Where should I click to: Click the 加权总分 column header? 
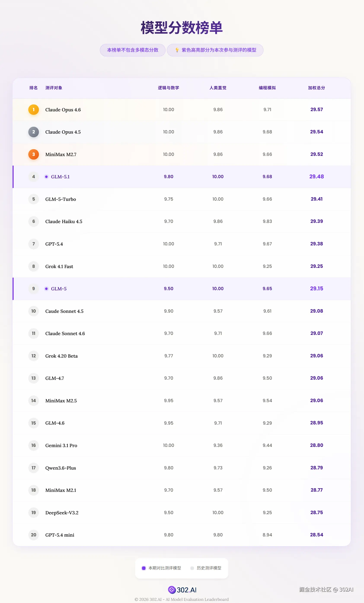tap(316, 88)
